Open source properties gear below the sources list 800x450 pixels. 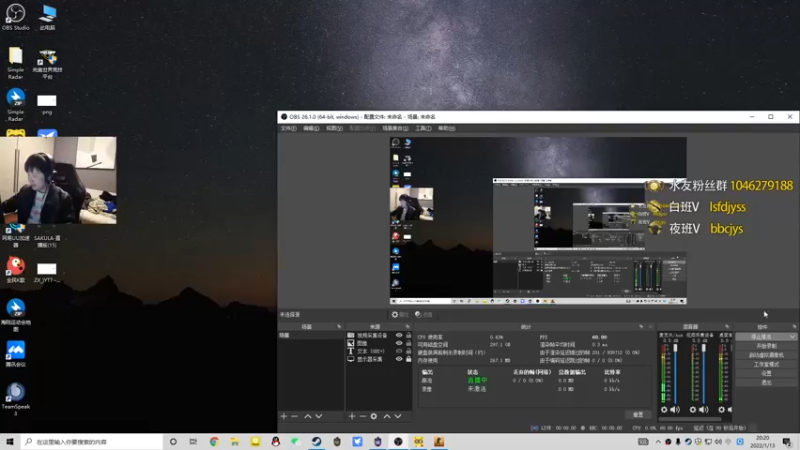point(374,416)
